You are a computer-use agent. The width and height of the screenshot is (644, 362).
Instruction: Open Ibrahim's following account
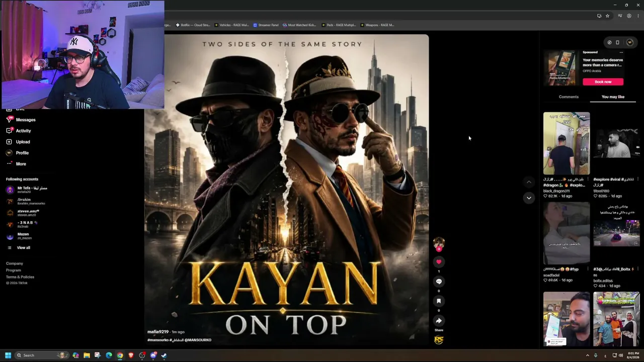click(25, 201)
